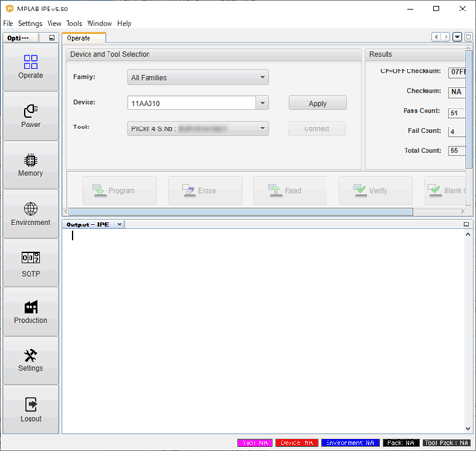Show the opened documents list arrow
Viewport: 476px width, 451px height.
(457, 37)
